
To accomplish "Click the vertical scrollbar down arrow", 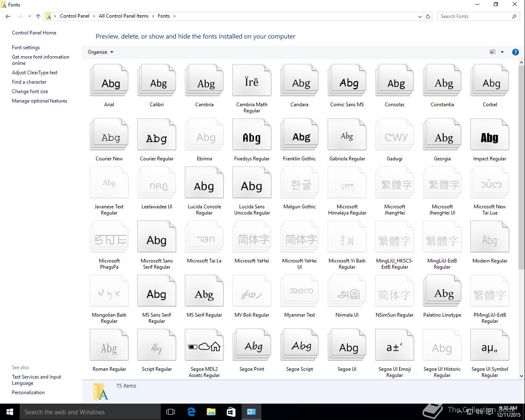I will [521, 375].
